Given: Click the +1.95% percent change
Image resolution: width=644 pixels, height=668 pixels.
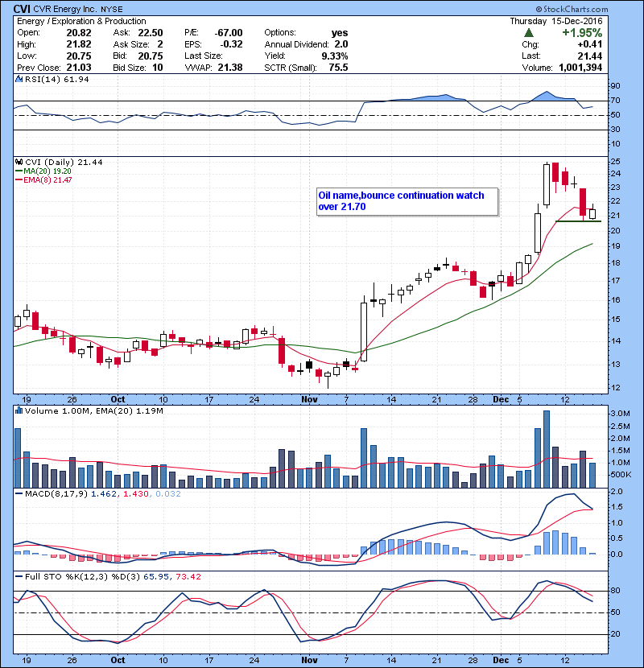Looking at the screenshot, I should pyautogui.click(x=582, y=33).
